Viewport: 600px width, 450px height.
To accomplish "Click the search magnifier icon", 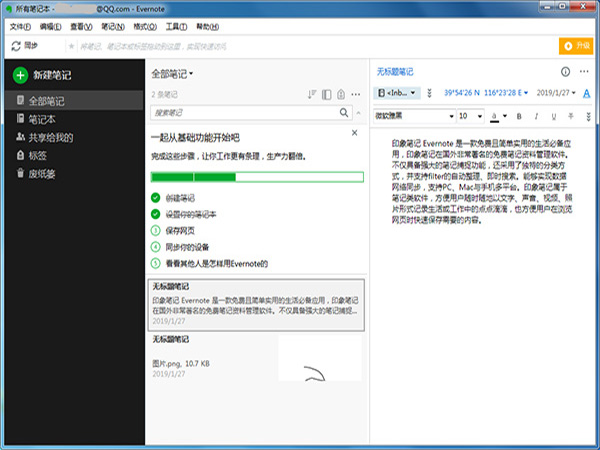I will point(344,112).
